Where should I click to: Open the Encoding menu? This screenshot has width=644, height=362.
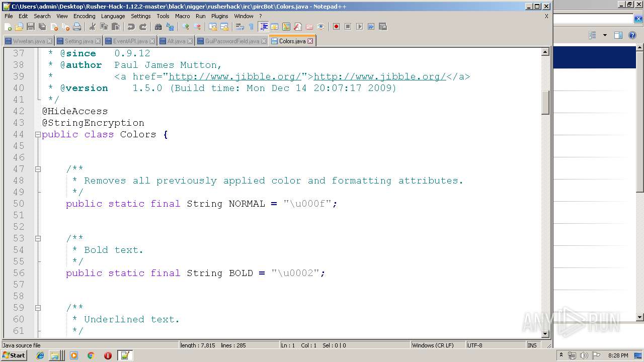click(84, 16)
